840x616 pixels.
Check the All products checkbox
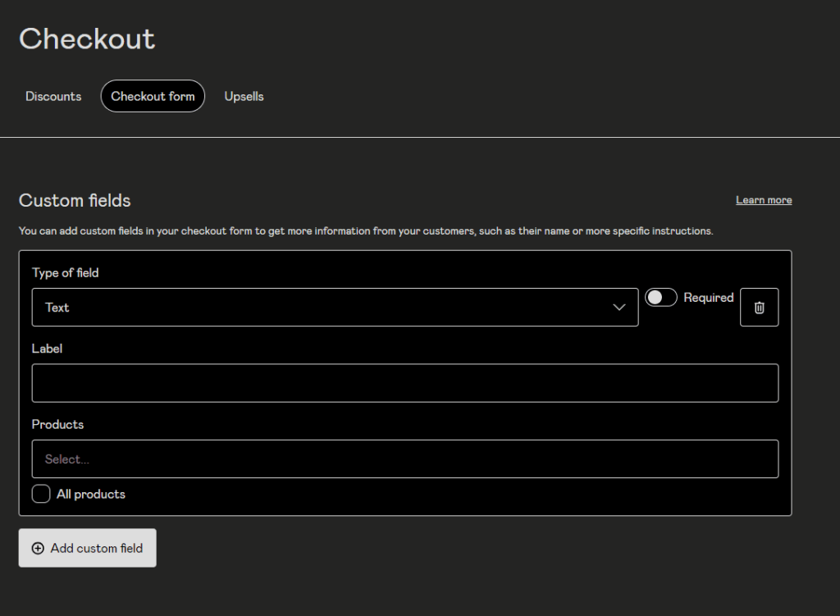click(x=41, y=494)
